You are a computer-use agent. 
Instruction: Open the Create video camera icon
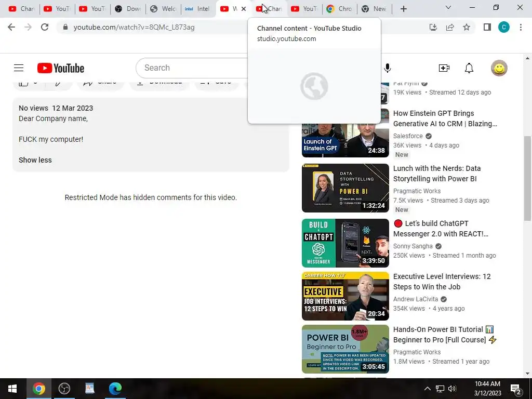coord(444,68)
